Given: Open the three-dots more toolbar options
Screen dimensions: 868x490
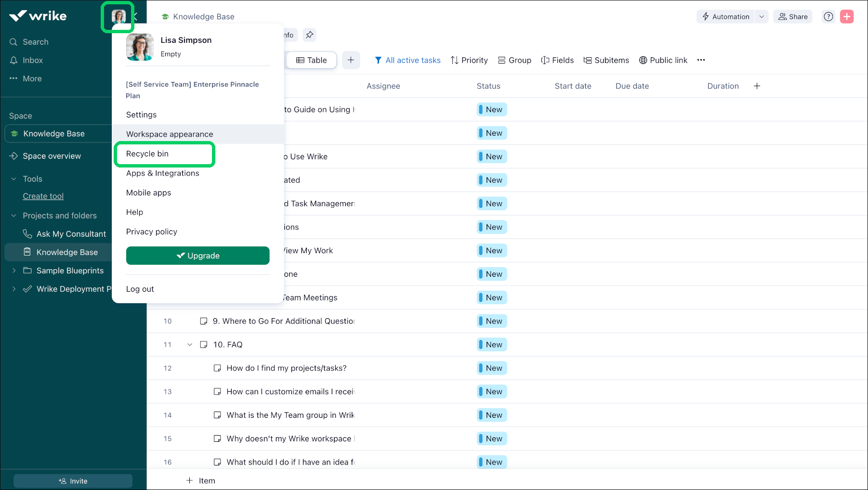Looking at the screenshot, I should tap(701, 60).
